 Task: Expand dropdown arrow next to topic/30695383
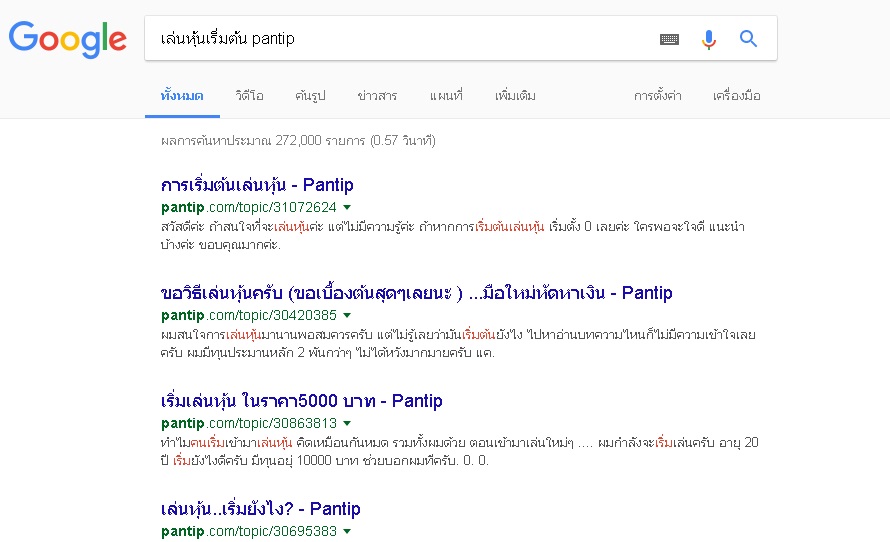coord(347,531)
